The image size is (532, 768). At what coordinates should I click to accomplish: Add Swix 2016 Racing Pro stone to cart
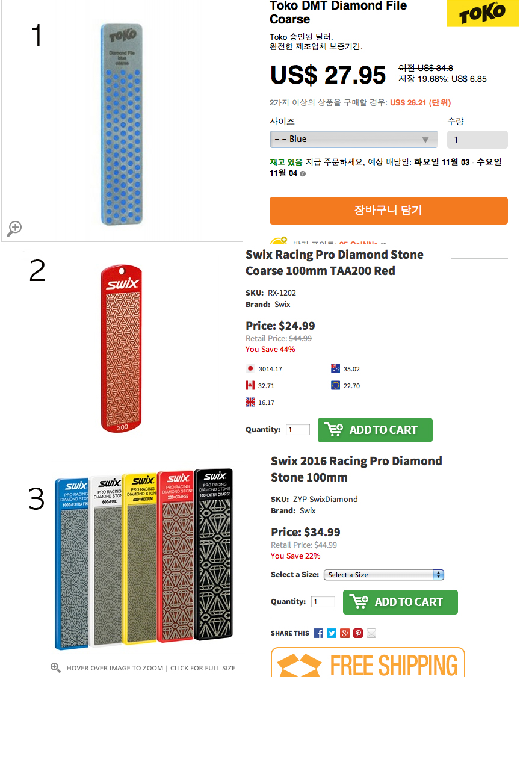400,602
